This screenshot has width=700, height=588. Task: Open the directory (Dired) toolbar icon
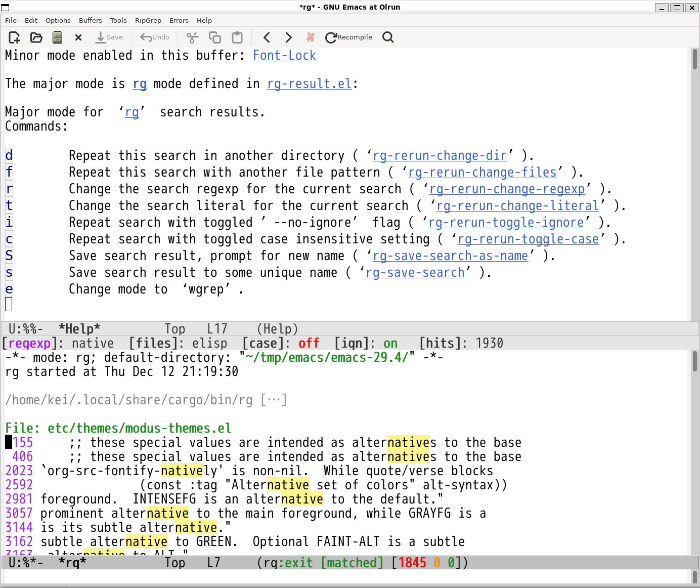coord(57,37)
